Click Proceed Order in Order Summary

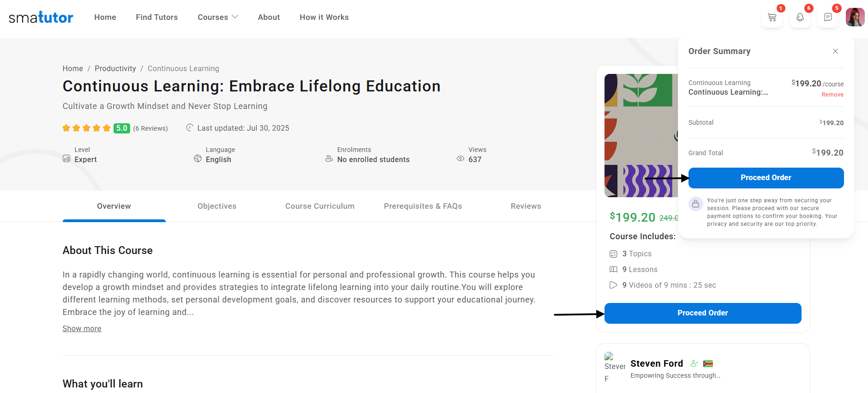[x=766, y=178]
